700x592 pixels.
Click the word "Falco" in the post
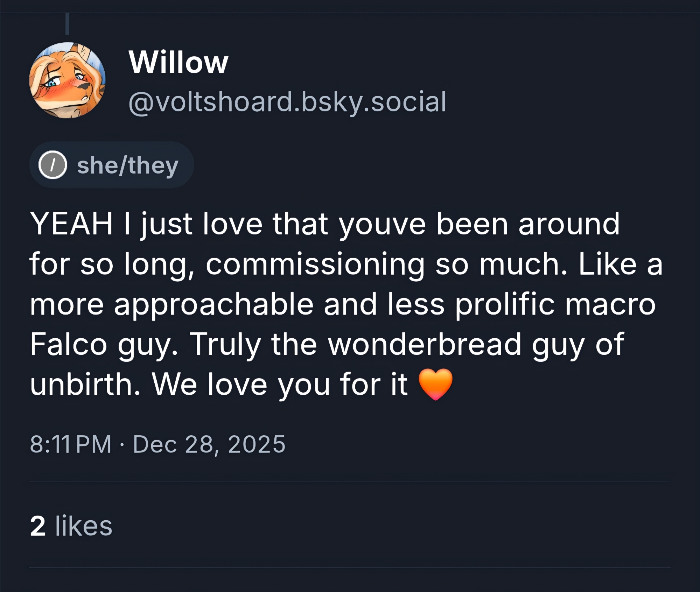coord(68,344)
